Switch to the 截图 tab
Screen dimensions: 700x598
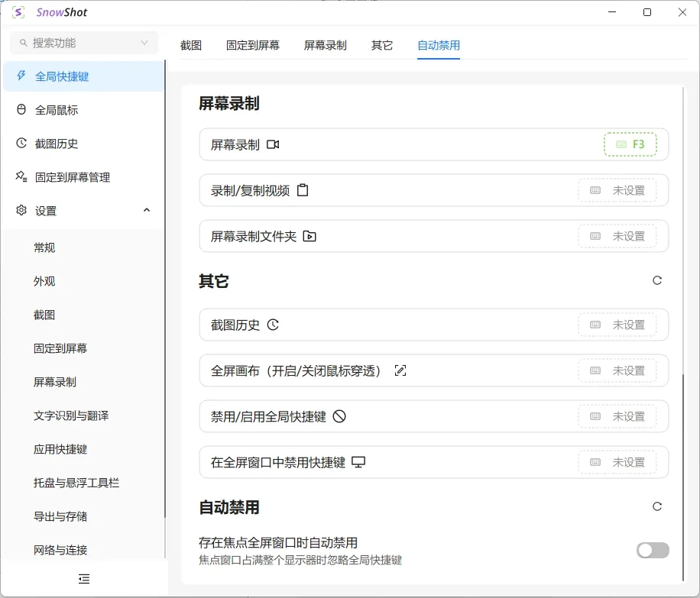tap(191, 45)
